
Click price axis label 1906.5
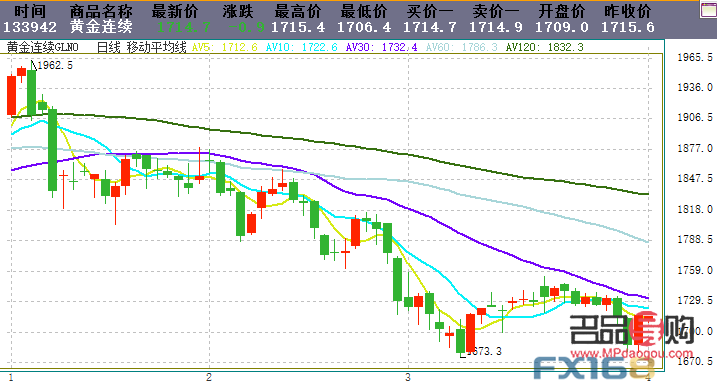point(695,117)
